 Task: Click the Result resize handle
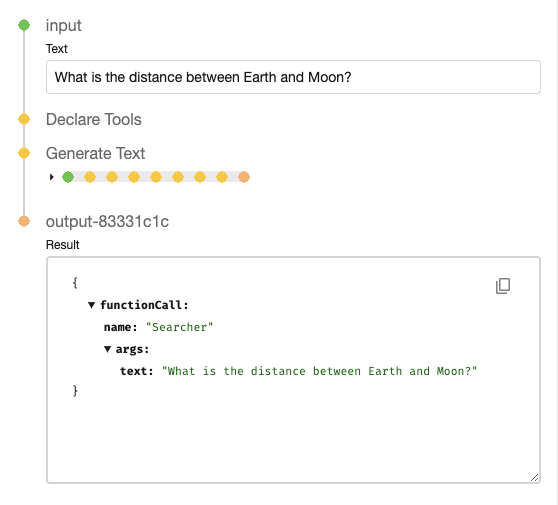pyautogui.click(x=535, y=478)
